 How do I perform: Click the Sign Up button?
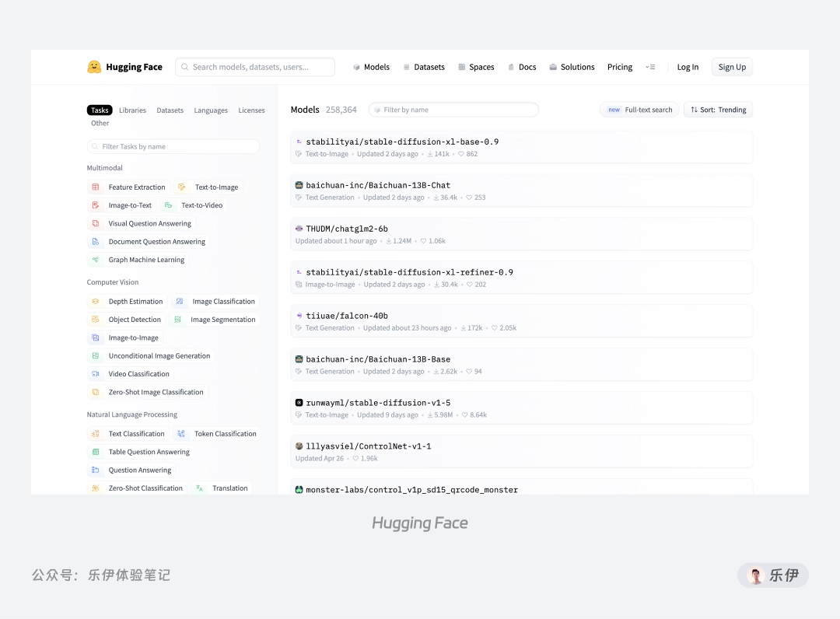click(732, 67)
